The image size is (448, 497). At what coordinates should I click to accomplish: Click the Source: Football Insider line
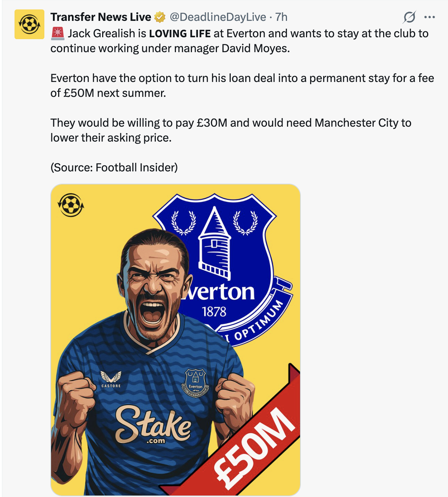[114, 168]
